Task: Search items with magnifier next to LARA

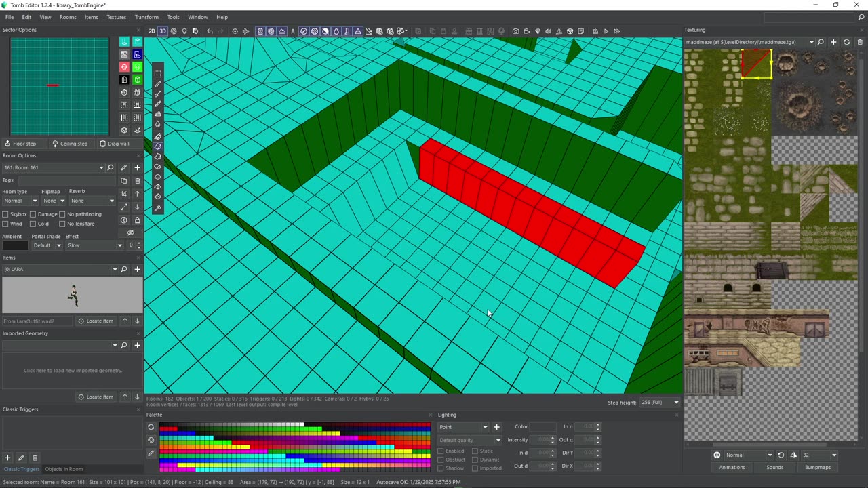Action: coord(123,269)
